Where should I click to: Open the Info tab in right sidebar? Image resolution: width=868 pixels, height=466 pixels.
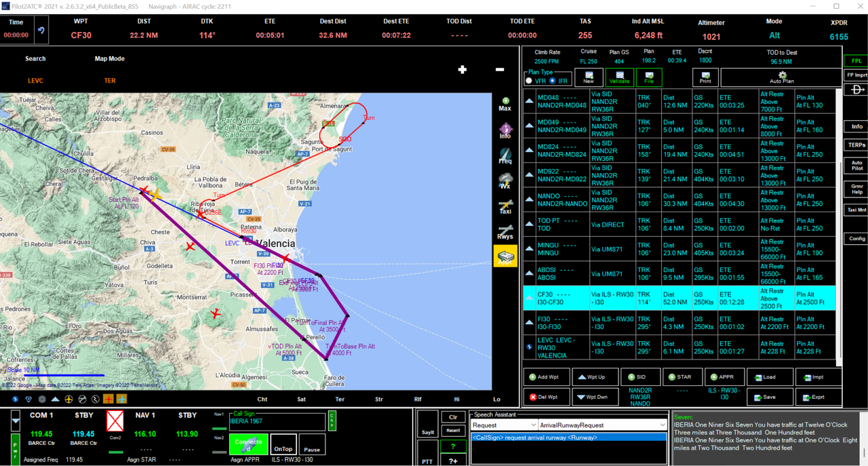(857, 127)
